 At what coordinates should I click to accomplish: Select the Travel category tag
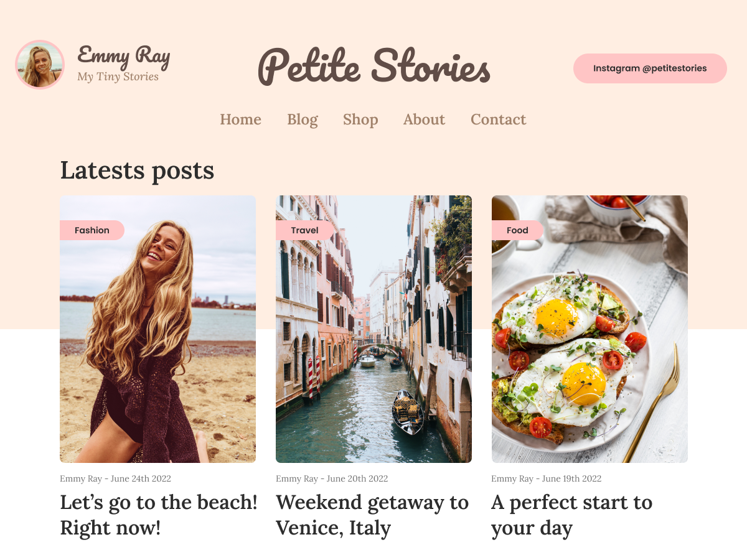304,230
